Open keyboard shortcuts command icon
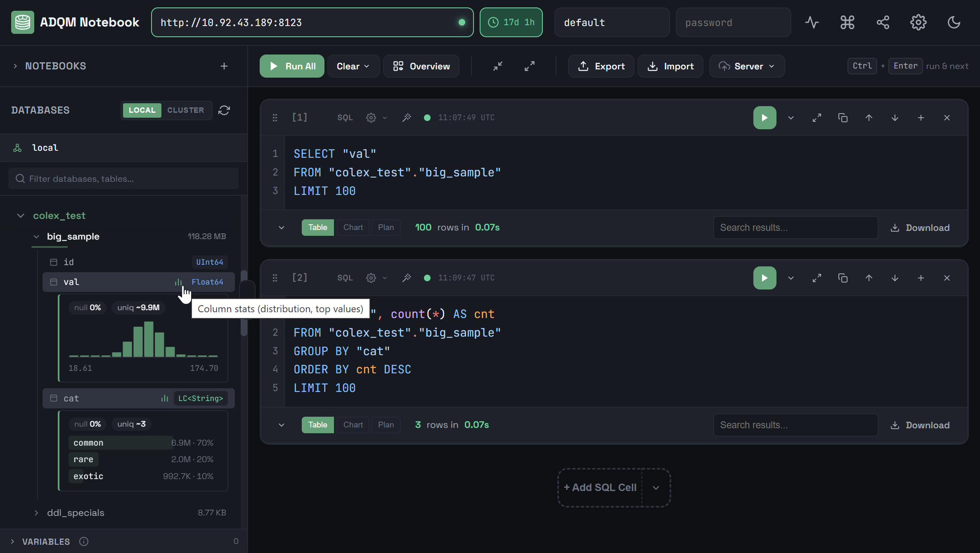The image size is (980, 553). tap(847, 22)
